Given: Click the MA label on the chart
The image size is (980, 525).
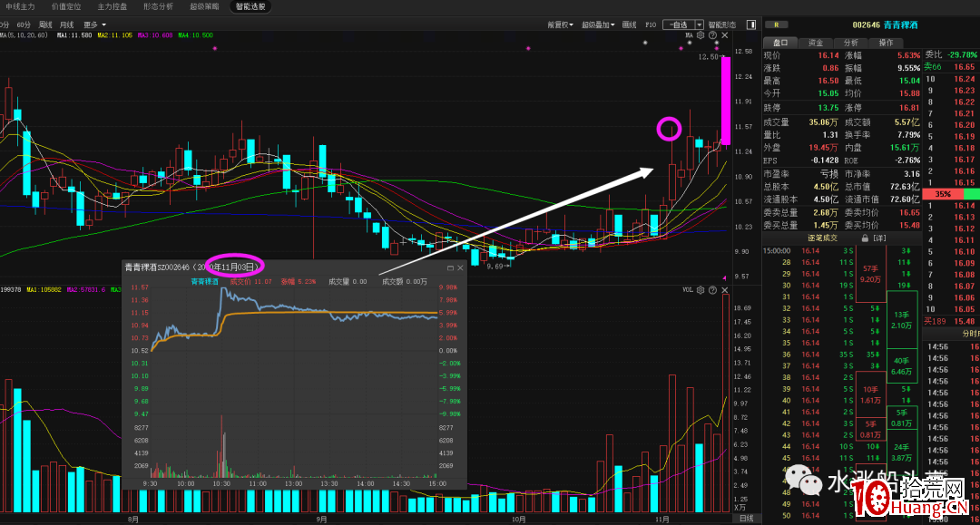Looking at the screenshot, I should (x=690, y=35).
